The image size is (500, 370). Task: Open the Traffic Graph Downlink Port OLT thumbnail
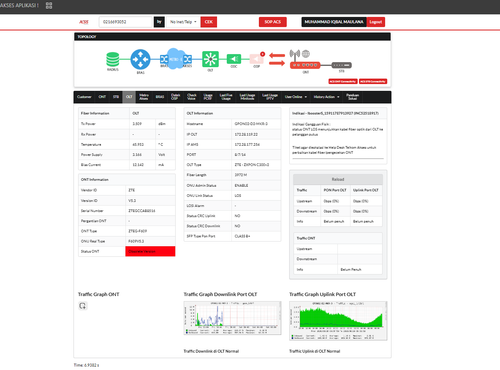tap(232, 318)
